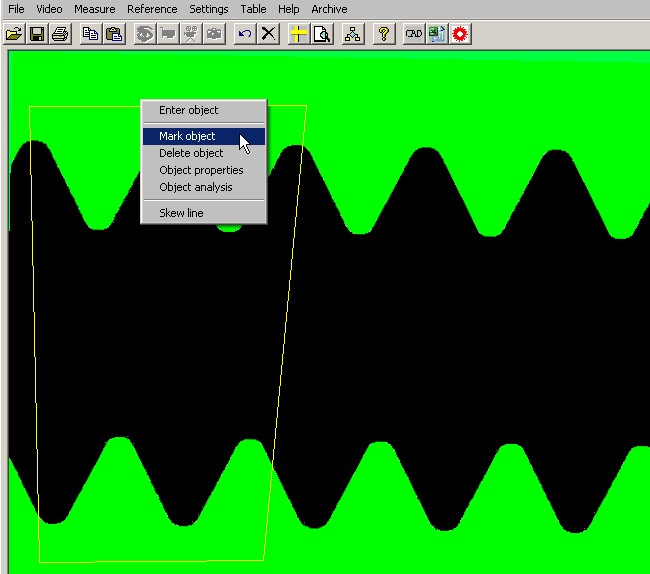Select Object analysis in context menu
The width and height of the screenshot is (650, 574).
tap(195, 187)
